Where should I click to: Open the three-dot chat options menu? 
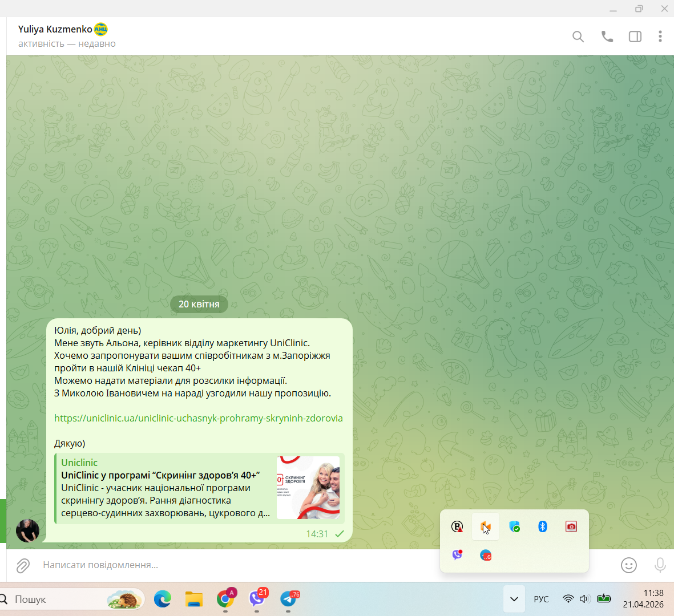click(660, 37)
